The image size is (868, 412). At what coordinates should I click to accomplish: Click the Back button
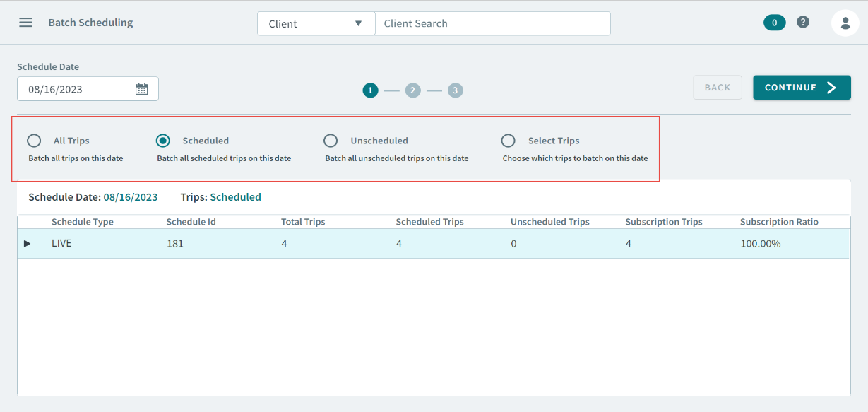[x=717, y=88]
